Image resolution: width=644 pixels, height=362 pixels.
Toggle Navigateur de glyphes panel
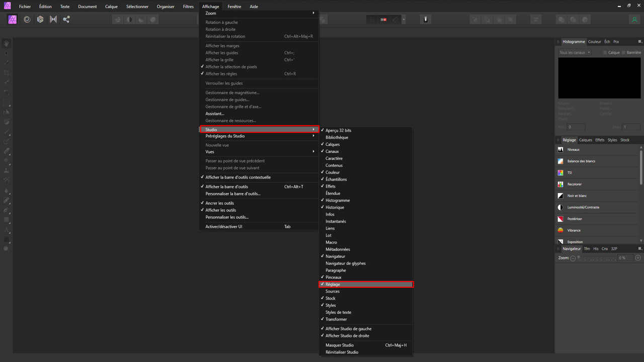coord(366,263)
